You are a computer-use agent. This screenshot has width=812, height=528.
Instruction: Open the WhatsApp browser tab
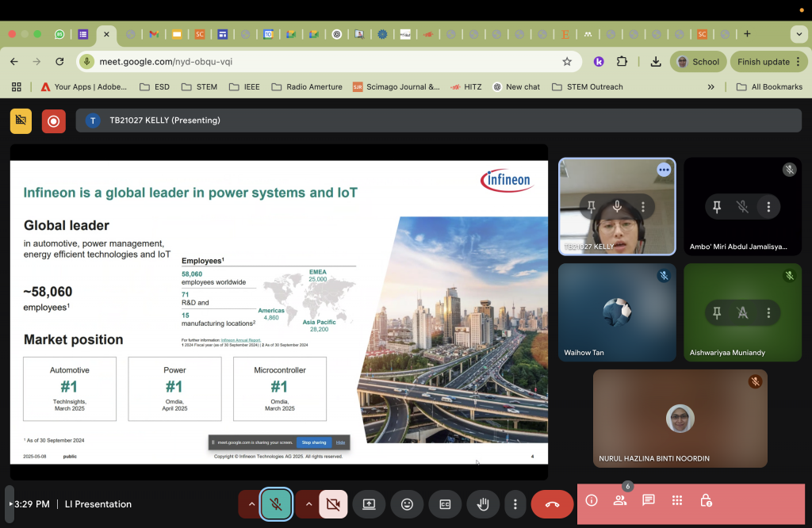click(59, 34)
